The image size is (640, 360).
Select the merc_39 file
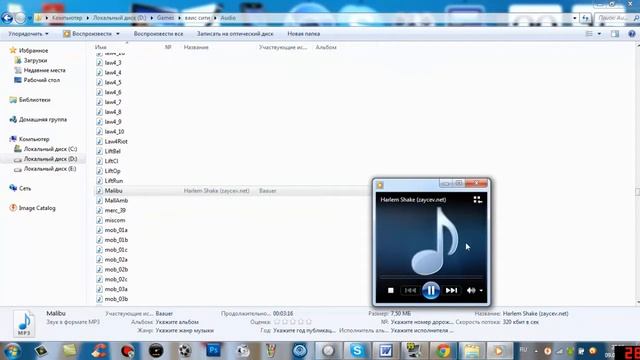[115, 210]
